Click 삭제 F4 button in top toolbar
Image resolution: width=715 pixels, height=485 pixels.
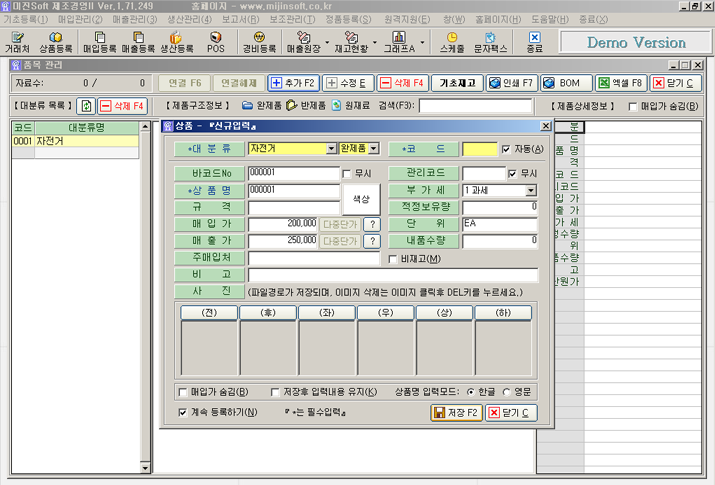pos(403,83)
